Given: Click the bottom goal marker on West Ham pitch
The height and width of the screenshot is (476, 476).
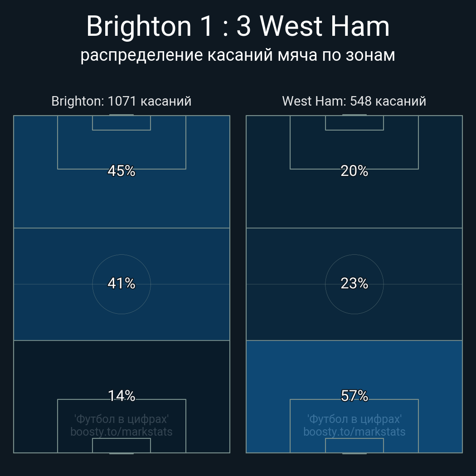Looking at the screenshot, I should coord(354,453).
